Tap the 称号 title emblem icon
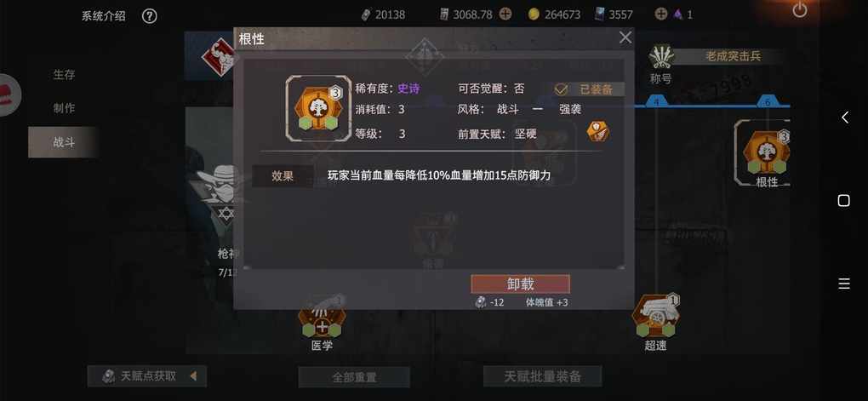Screen dimensions: 868x401 (661, 56)
